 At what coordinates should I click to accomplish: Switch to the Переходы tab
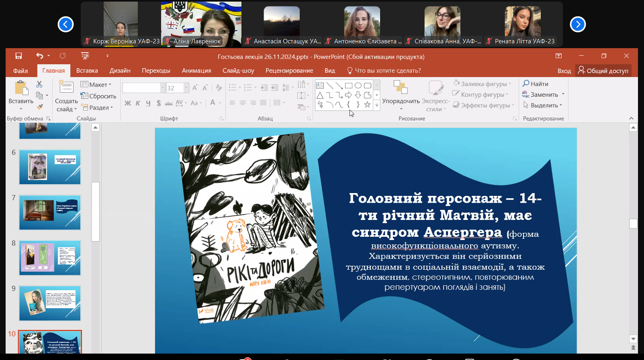[x=156, y=71]
